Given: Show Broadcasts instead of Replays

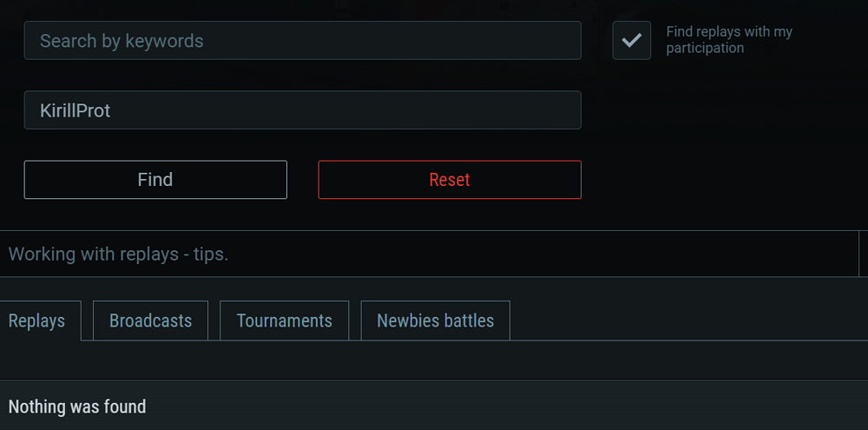Looking at the screenshot, I should (150, 321).
